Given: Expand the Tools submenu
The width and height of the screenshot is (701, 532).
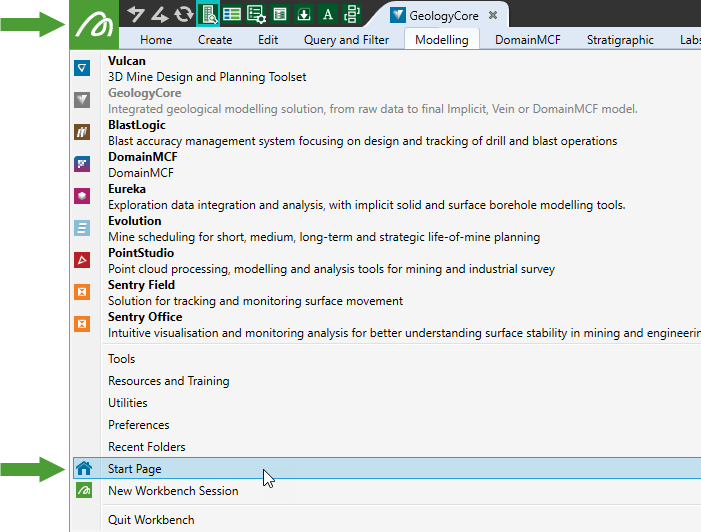Looking at the screenshot, I should point(386,359).
